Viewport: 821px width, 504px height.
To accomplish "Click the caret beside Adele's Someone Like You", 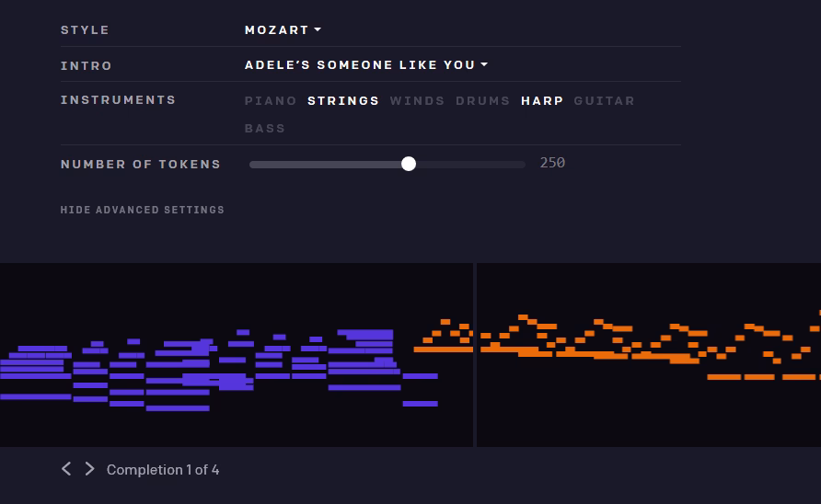I will tap(484, 65).
